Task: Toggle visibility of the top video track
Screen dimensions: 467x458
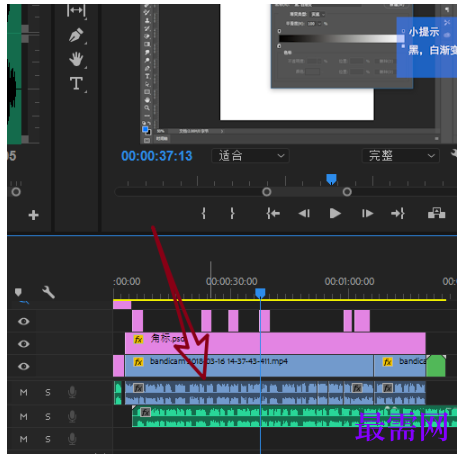Action: pyautogui.click(x=24, y=321)
